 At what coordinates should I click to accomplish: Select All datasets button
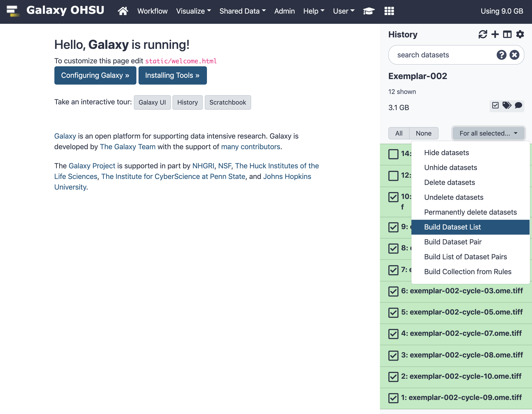399,133
